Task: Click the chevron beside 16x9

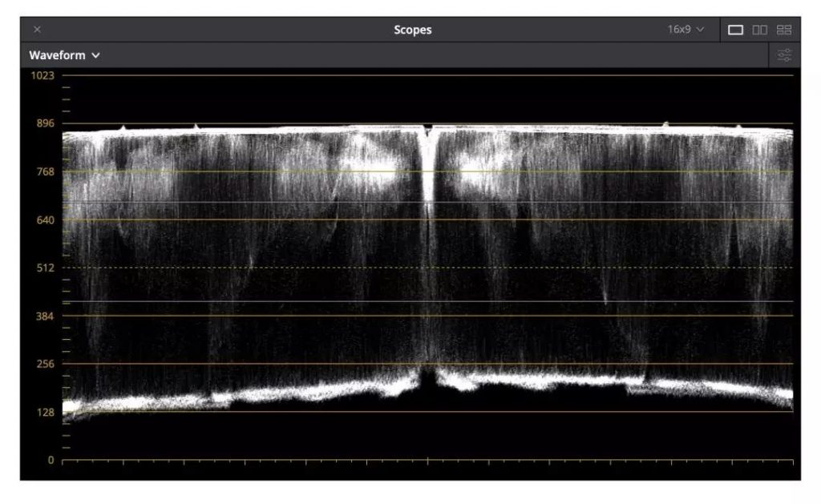Action: (x=700, y=30)
